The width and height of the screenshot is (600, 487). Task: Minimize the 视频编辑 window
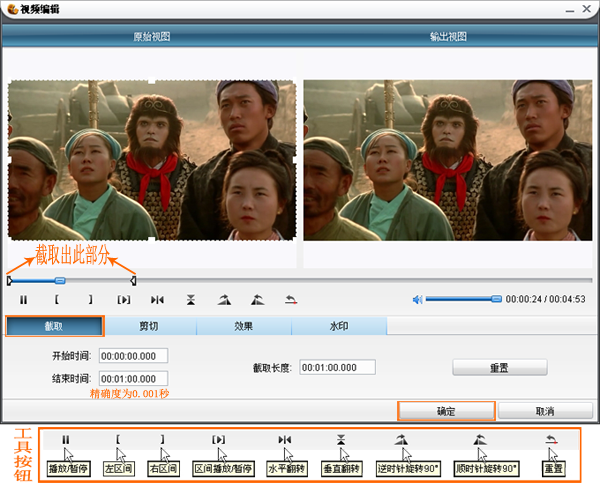tap(570, 10)
